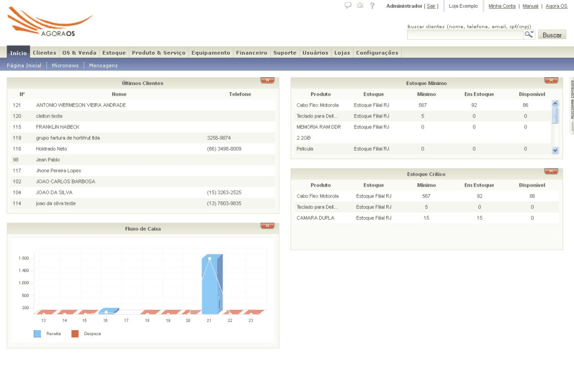Click Pelicula product in Estoque Mínimo

point(304,149)
